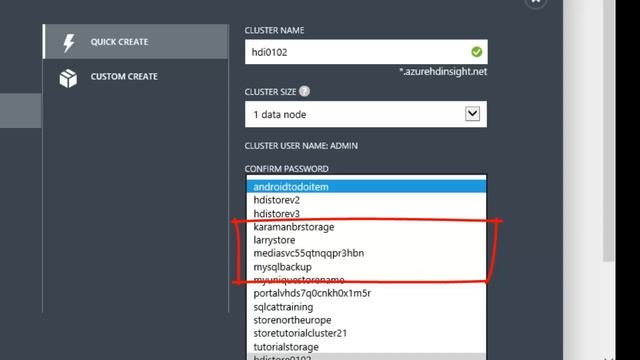Choose portalvhds7q0cnkh0x1m5r storage account
Image resolution: width=640 pixels, height=360 pixels.
(x=367, y=293)
